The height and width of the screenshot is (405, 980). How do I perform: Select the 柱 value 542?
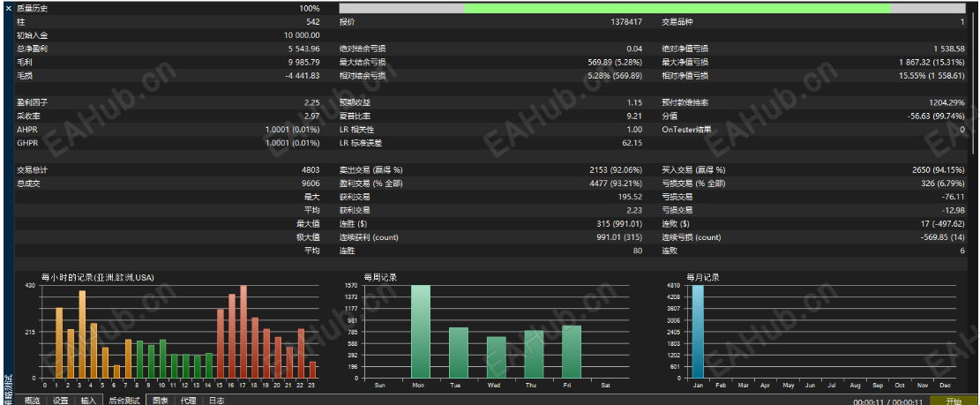click(x=313, y=22)
